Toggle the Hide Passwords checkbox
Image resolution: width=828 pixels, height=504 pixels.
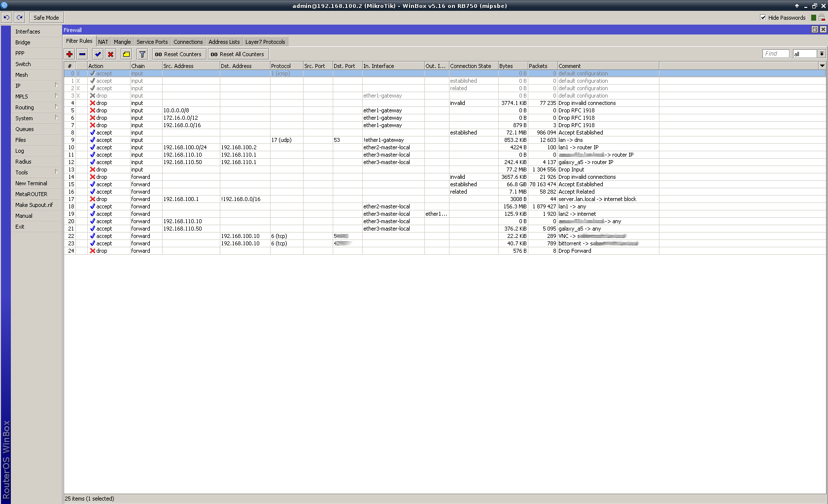(x=763, y=17)
